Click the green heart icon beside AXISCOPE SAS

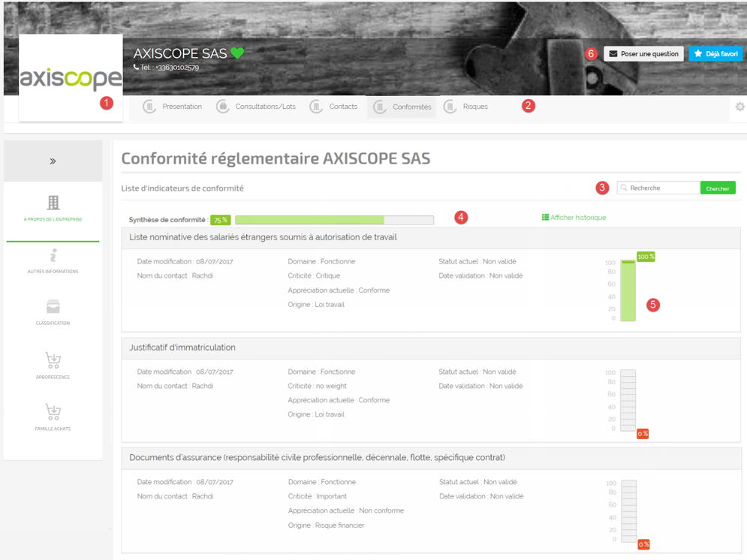237,53
